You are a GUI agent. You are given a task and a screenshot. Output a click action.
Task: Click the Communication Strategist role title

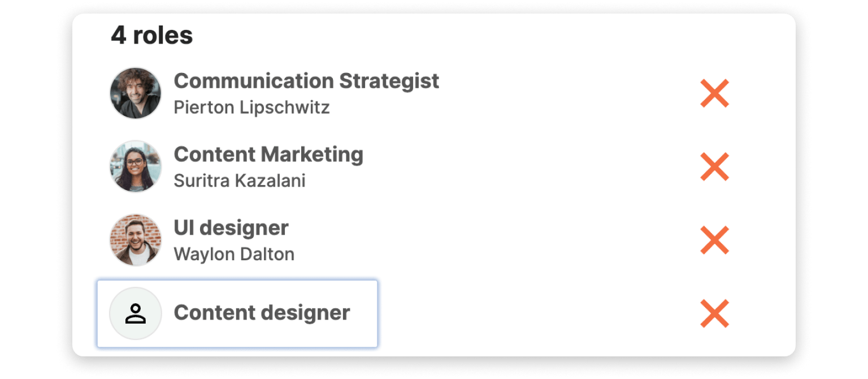pyautogui.click(x=306, y=81)
